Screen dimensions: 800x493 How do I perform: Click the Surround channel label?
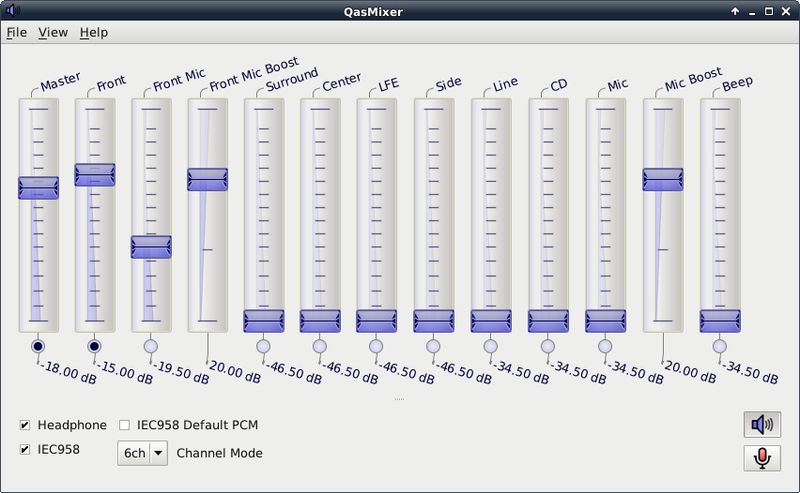(x=292, y=80)
